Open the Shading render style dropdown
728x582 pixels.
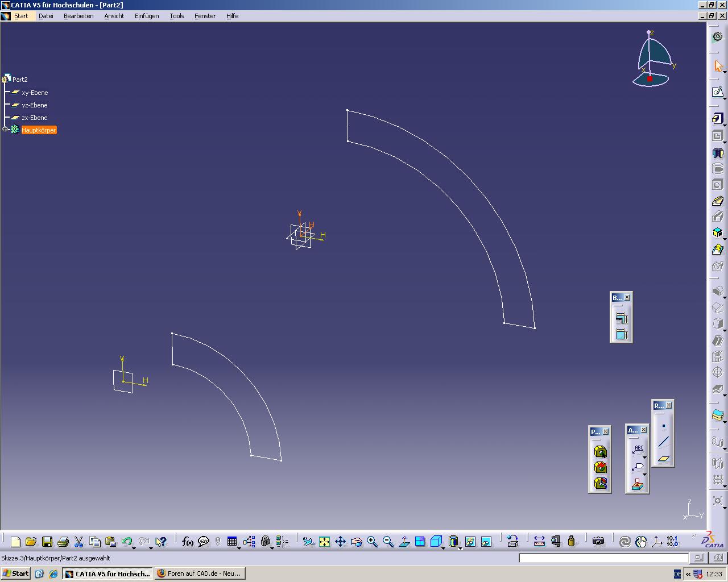point(460,547)
